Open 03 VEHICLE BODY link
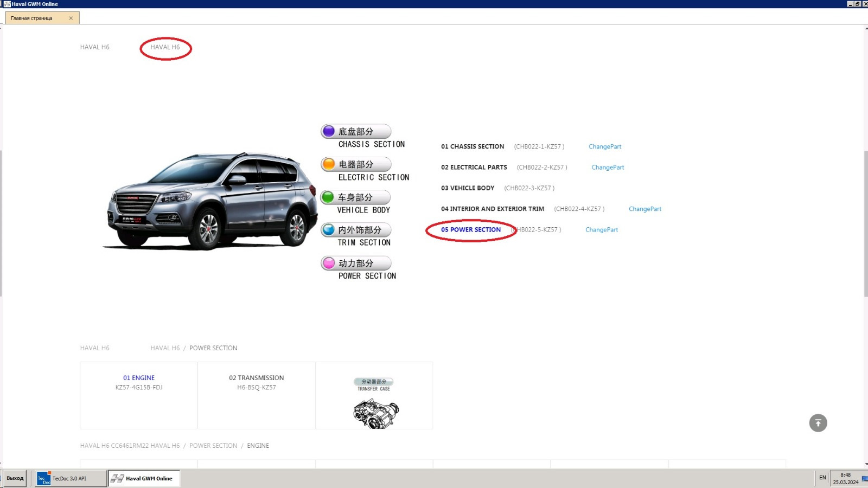 [468, 188]
